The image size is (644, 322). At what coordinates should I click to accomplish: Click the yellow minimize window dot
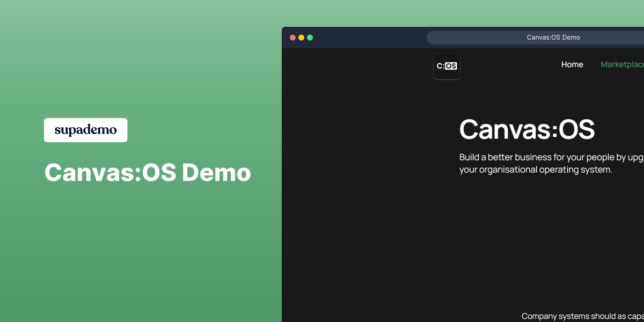[x=301, y=38]
